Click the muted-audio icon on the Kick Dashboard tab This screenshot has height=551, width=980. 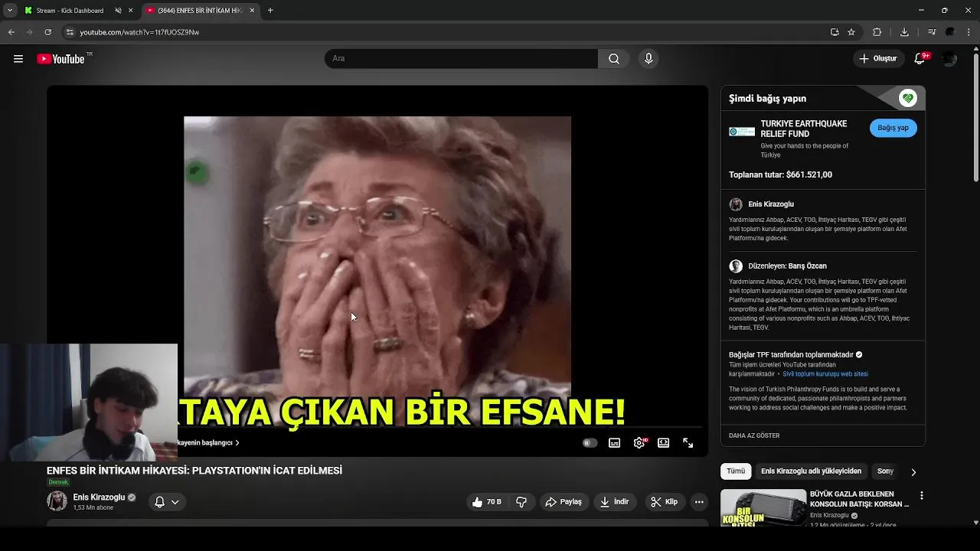tap(119, 11)
